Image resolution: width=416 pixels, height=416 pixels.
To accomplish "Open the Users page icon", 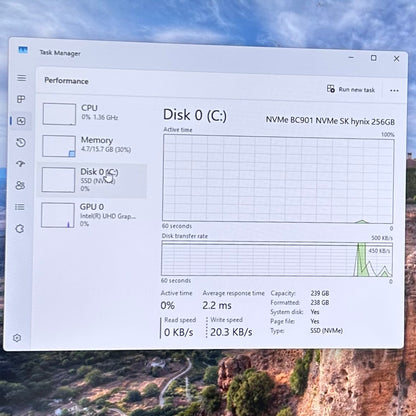I will tap(20, 185).
